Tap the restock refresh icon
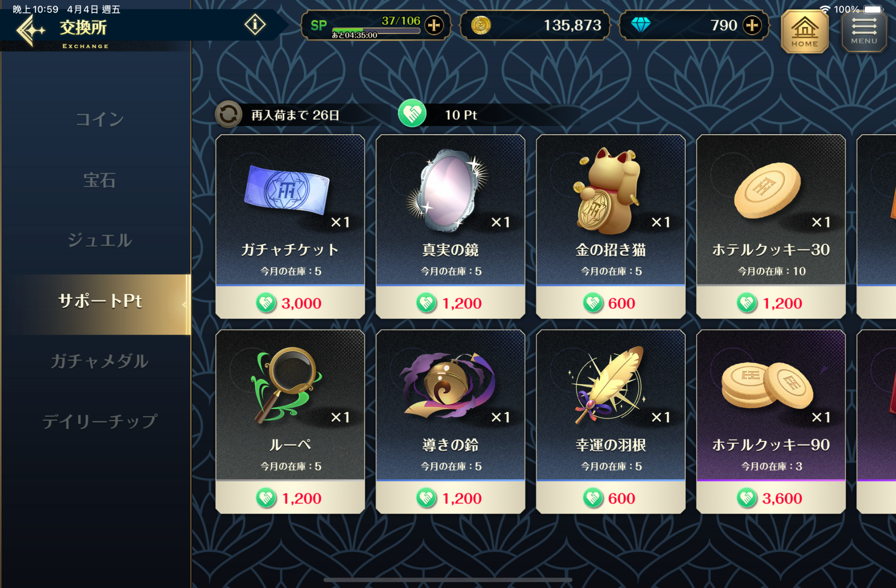 228,115
